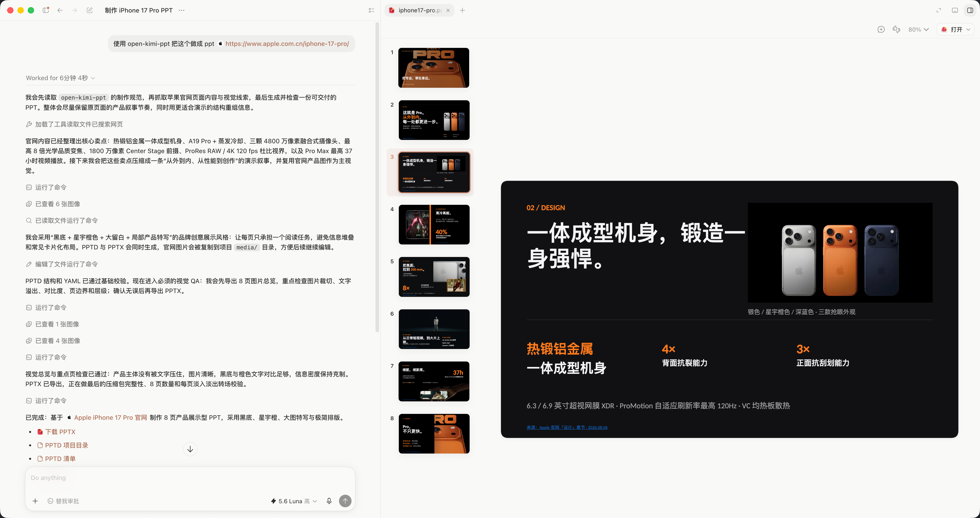Click the slide source link 来源: Apple 官网
Screen dimensions: 980x518
coord(566,428)
